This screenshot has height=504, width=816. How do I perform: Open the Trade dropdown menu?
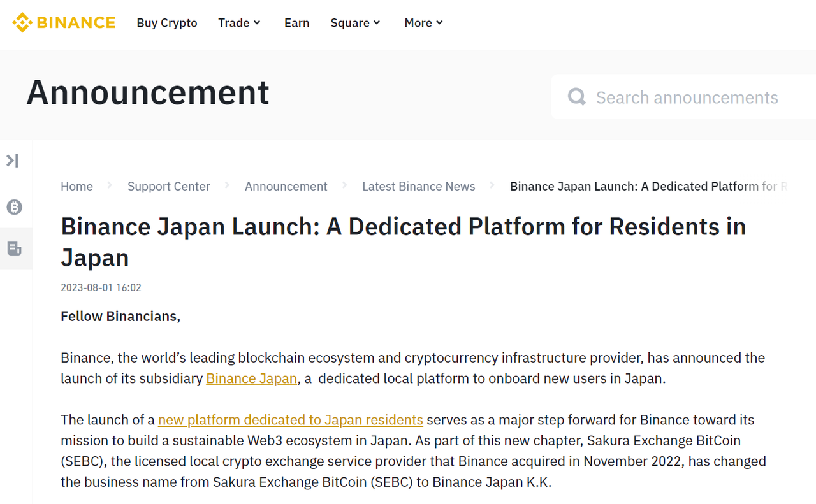(239, 23)
